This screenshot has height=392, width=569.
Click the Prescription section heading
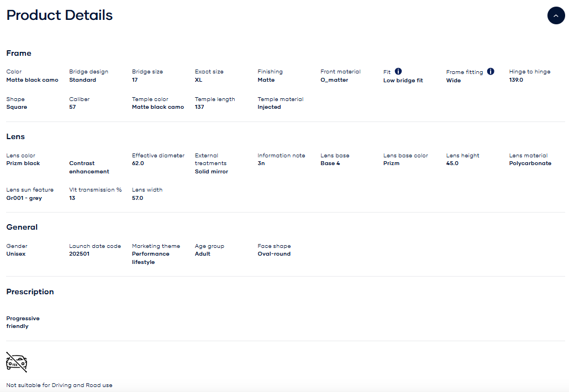pos(30,292)
